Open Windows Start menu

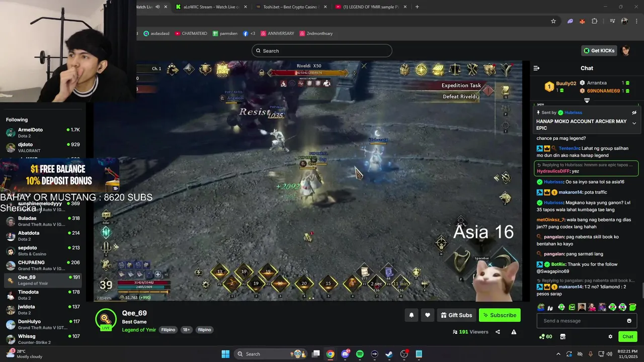coord(225,354)
